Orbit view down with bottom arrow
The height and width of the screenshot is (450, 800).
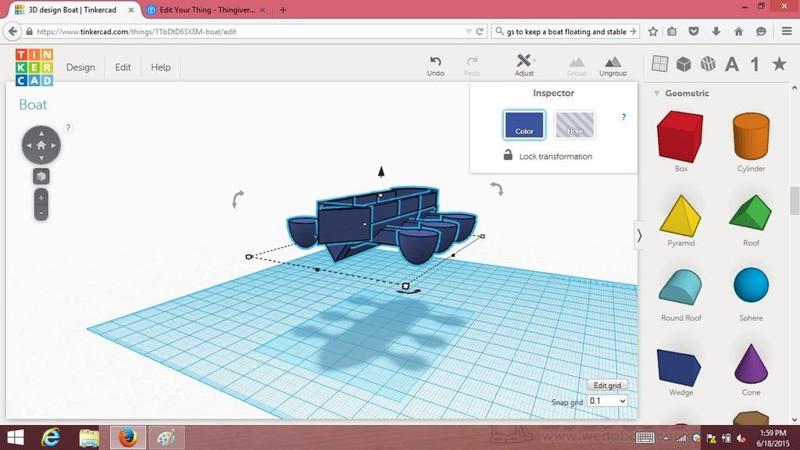41,158
